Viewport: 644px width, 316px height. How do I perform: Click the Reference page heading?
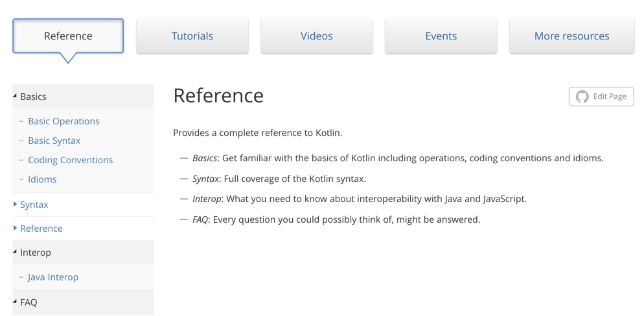tap(218, 95)
